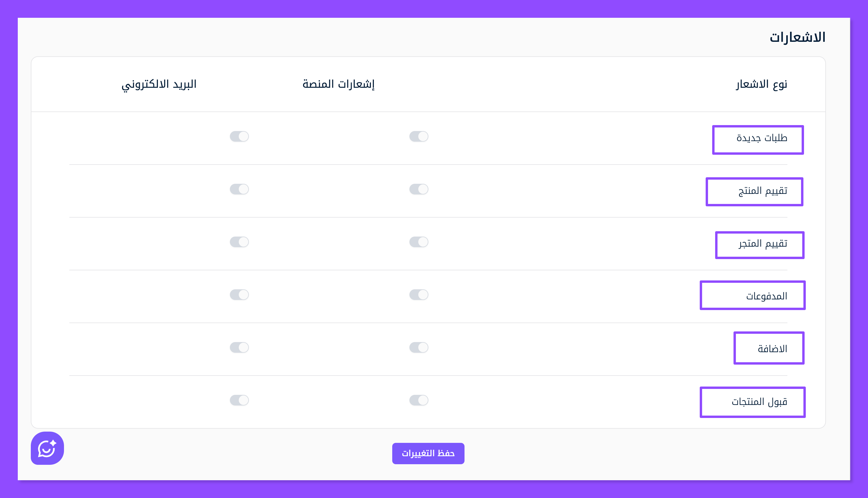Enable email notifications for الاضافة
This screenshot has height=498, width=868.
[x=239, y=347]
